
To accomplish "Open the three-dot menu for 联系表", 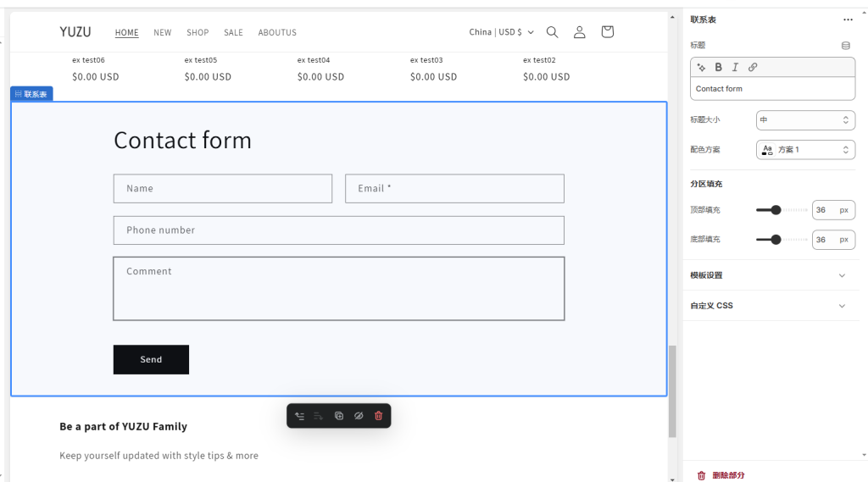I will 848,19.
